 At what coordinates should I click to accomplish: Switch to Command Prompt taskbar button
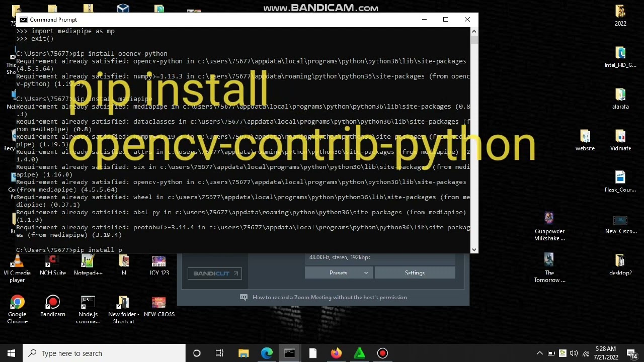click(289, 353)
